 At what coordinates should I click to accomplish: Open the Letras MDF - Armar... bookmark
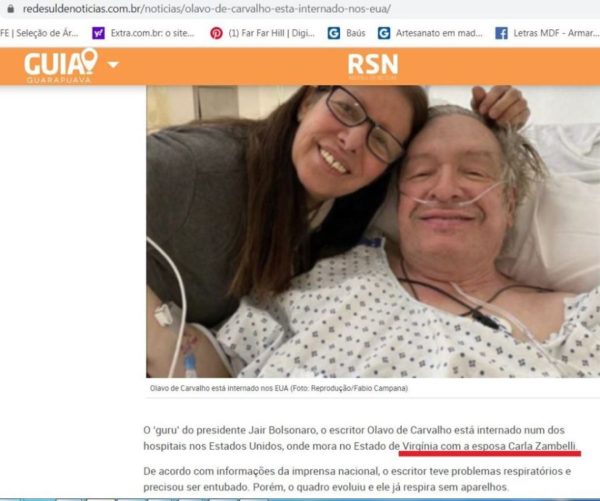pyautogui.click(x=556, y=33)
